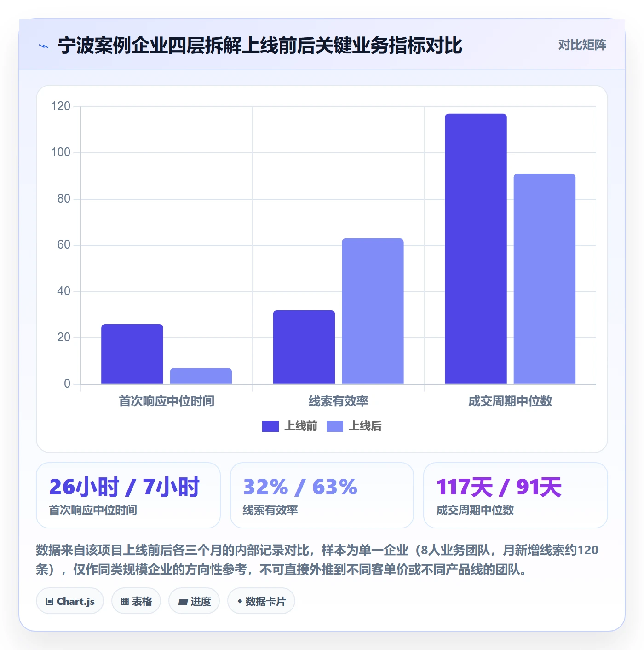Select the 数据卡片 tag chip
The image size is (644, 650).
[261, 601]
